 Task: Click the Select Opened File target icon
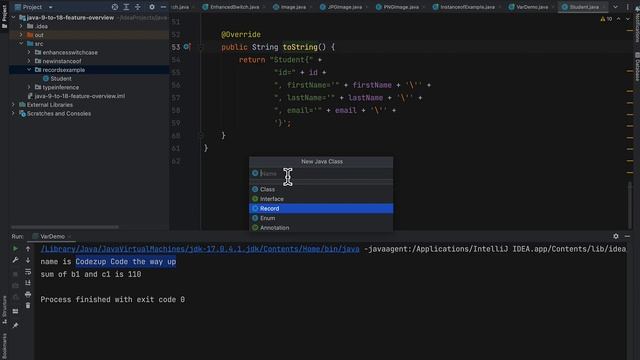(115, 7)
